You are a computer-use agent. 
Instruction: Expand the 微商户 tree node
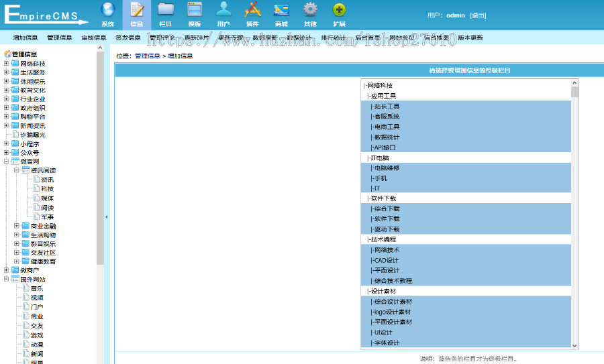point(6,270)
